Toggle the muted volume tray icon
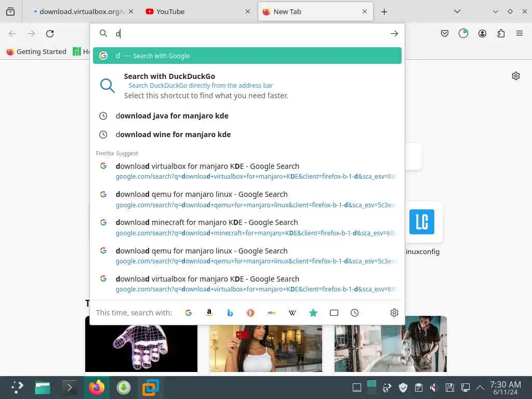 pyautogui.click(x=434, y=388)
